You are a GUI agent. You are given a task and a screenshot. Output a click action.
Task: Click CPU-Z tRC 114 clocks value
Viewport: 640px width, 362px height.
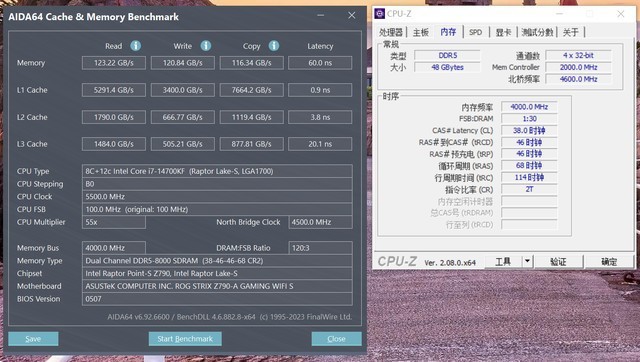click(529, 178)
